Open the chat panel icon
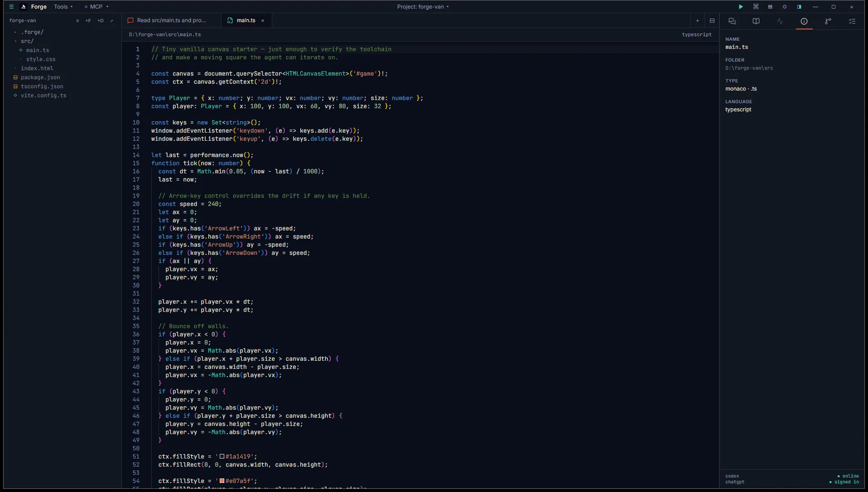868x492 pixels. pyautogui.click(x=732, y=21)
